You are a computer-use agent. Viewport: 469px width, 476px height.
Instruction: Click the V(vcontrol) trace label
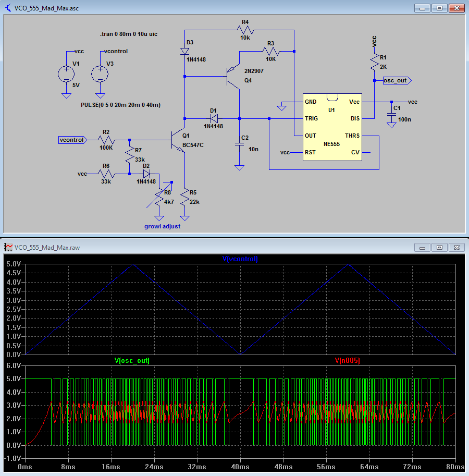240,259
